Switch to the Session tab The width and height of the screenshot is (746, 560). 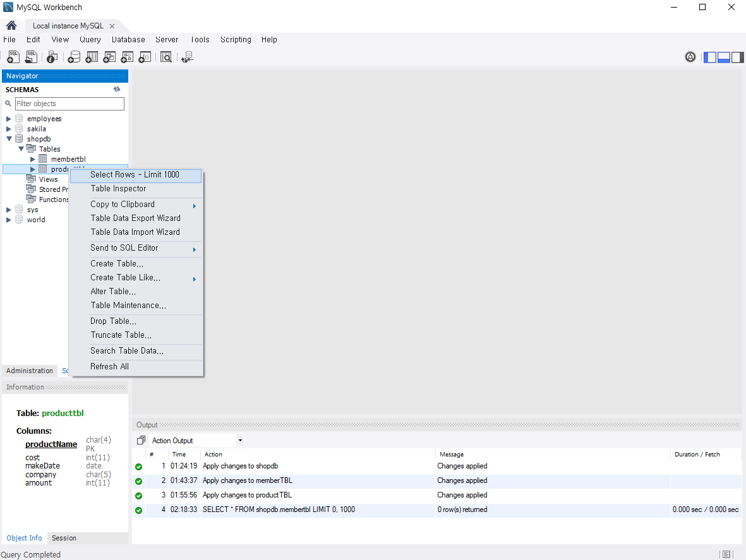click(64, 538)
